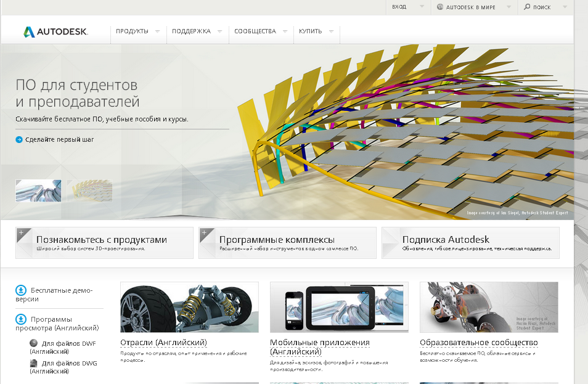Open the Продукты menu
The width and height of the screenshot is (588, 384).
pos(132,31)
